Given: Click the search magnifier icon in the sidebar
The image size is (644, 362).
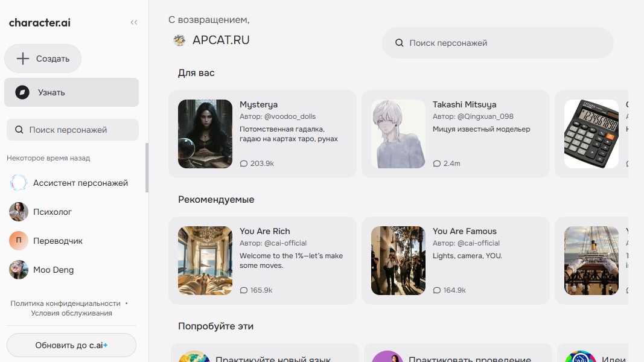Looking at the screenshot, I should (19, 129).
